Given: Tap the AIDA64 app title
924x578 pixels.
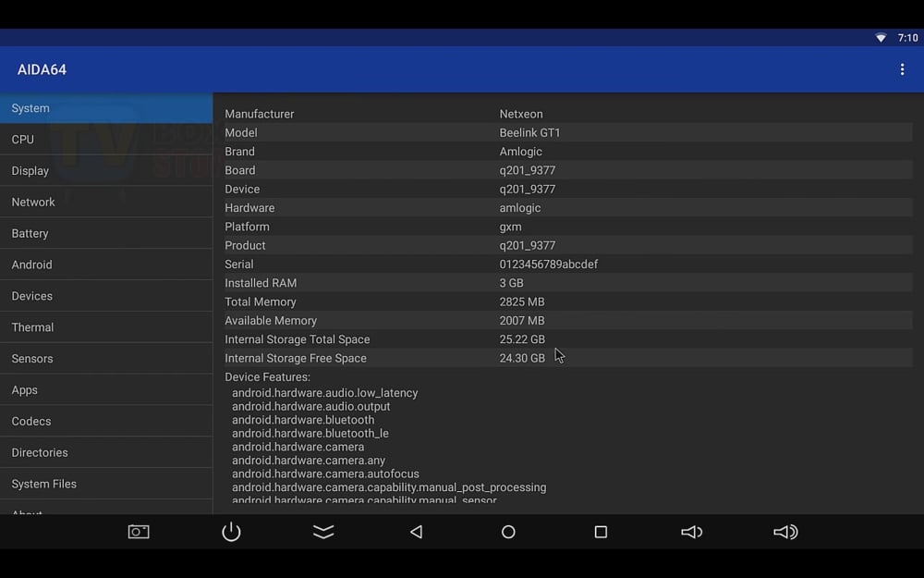Looking at the screenshot, I should tap(42, 69).
